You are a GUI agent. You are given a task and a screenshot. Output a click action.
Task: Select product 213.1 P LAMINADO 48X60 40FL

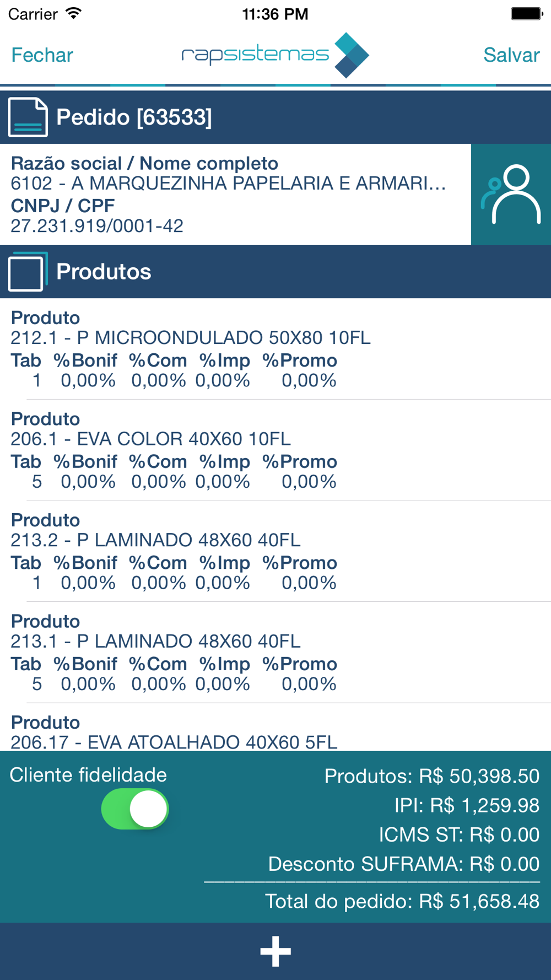[x=275, y=653]
